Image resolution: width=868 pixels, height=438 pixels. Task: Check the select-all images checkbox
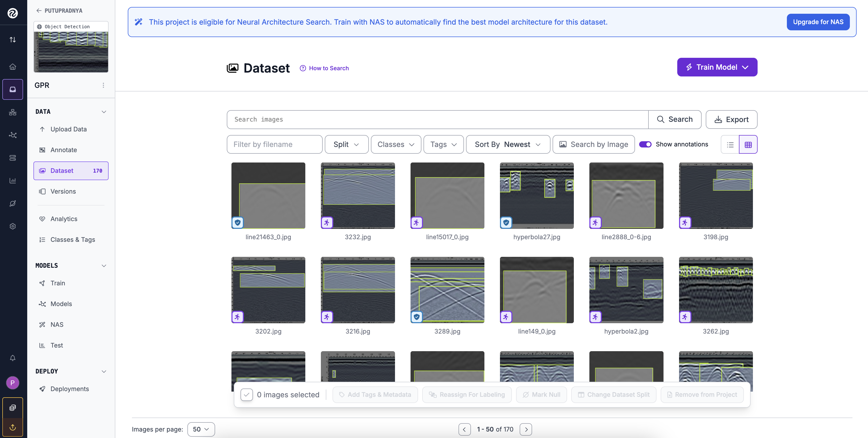[247, 394]
